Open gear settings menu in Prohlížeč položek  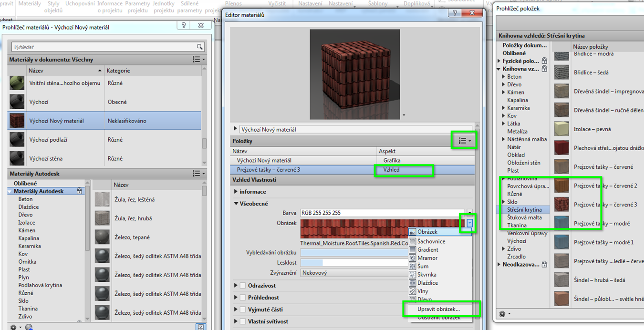pyautogui.click(x=503, y=314)
